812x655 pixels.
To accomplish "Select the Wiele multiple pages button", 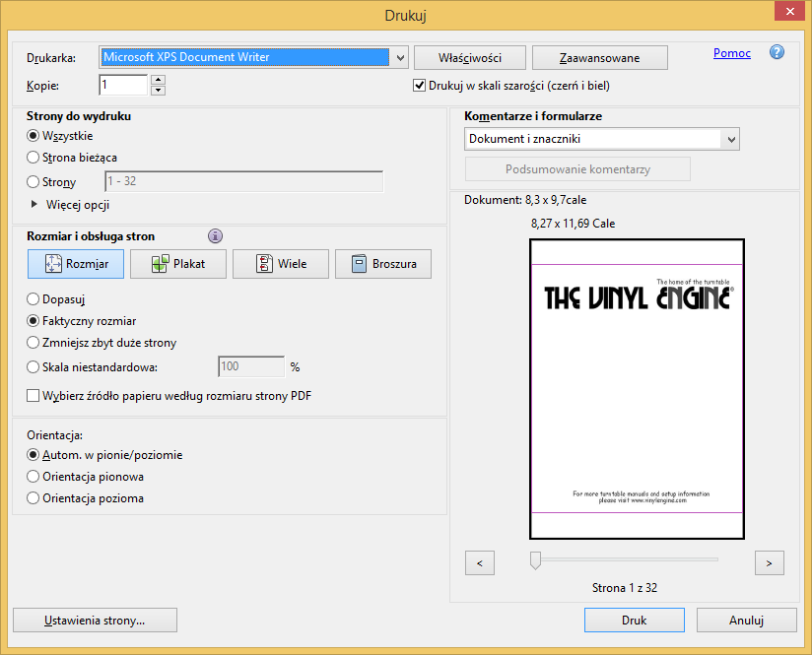I will 281,264.
